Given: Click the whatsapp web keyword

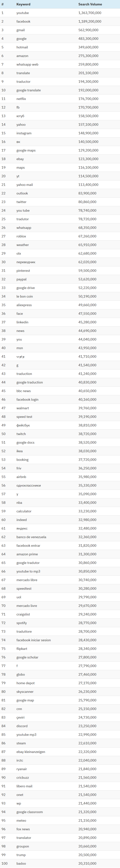Looking at the screenshot, I should tap(27, 64).
